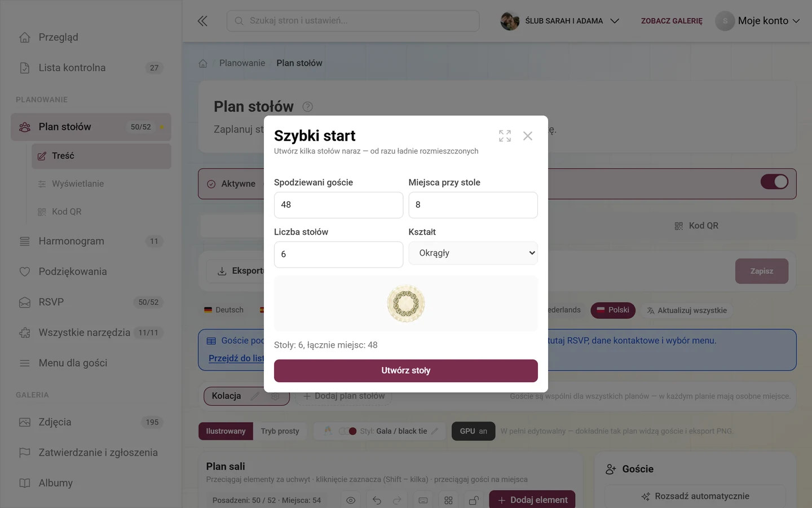The image size is (812, 508).
Task: Click the Utwórz stoły button
Action: [x=406, y=371]
